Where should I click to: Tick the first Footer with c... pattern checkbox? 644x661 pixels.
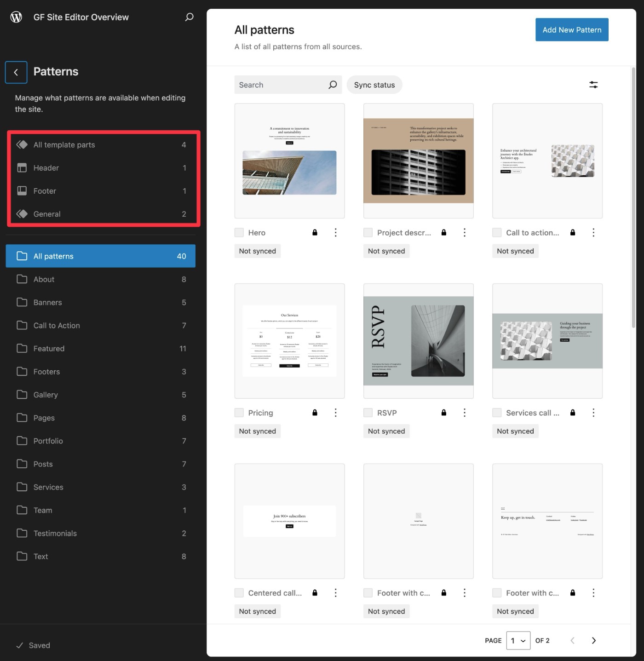[x=368, y=593]
